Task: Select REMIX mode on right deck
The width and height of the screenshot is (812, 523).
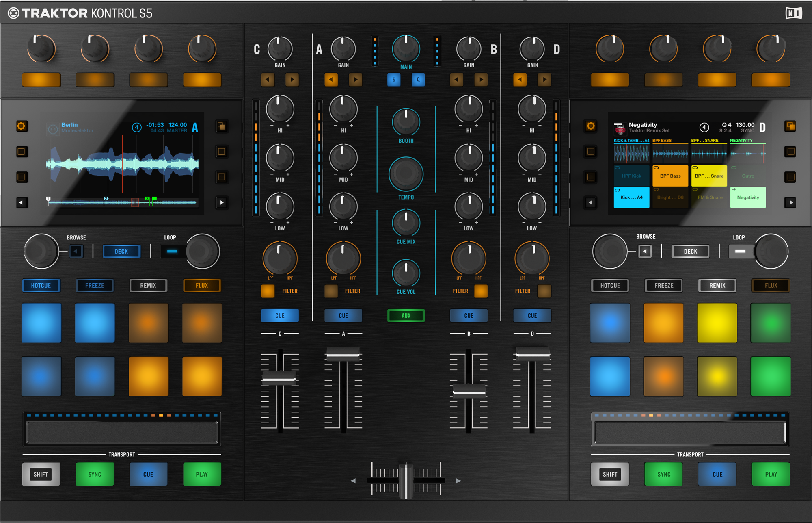Action: [717, 286]
